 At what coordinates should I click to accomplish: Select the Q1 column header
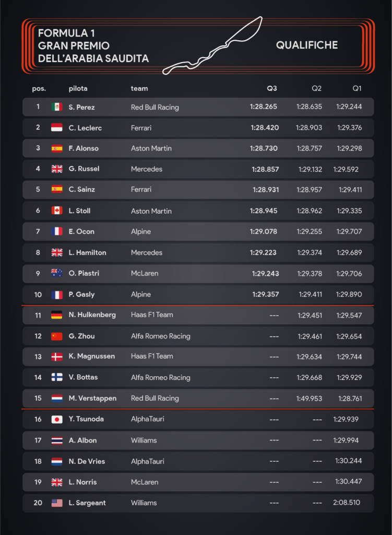tap(357, 88)
